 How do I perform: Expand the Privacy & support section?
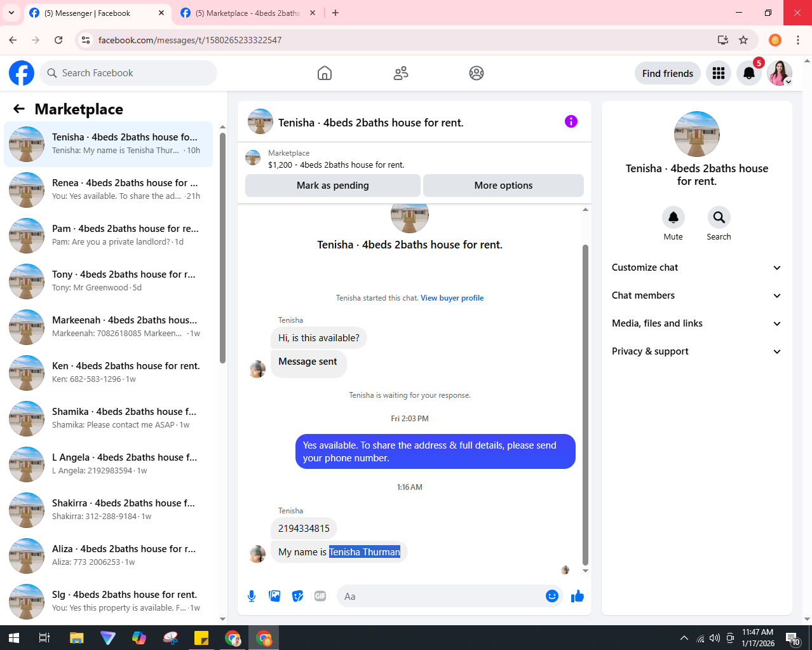(x=696, y=351)
